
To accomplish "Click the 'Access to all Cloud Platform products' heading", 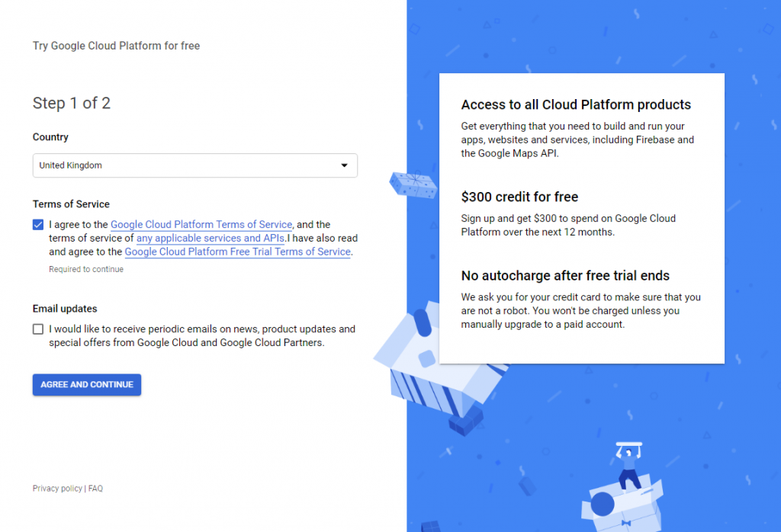I will coord(576,104).
